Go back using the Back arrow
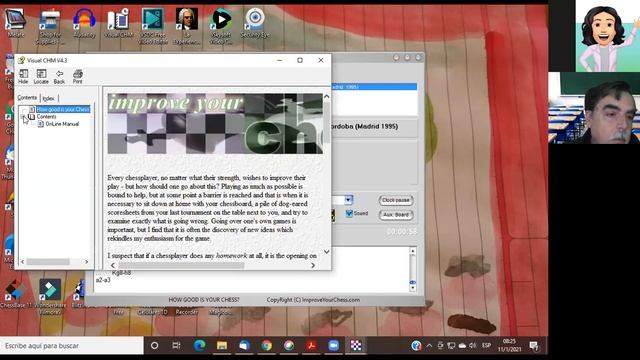The width and height of the screenshot is (640, 360). 59,76
